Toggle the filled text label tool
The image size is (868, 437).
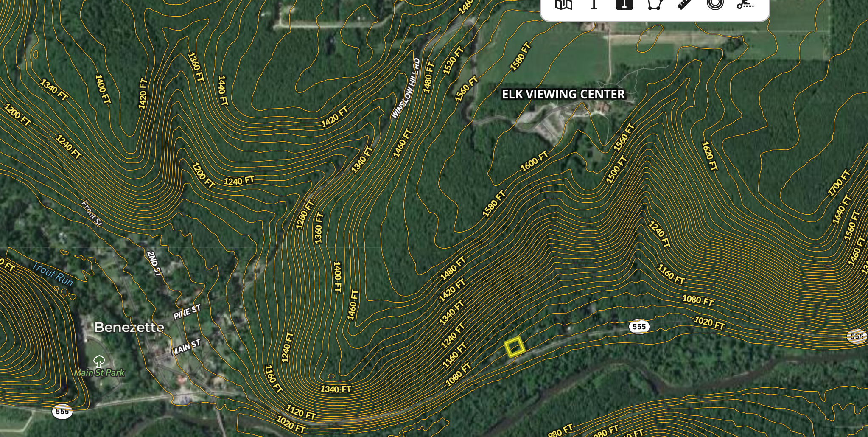coord(624,4)
